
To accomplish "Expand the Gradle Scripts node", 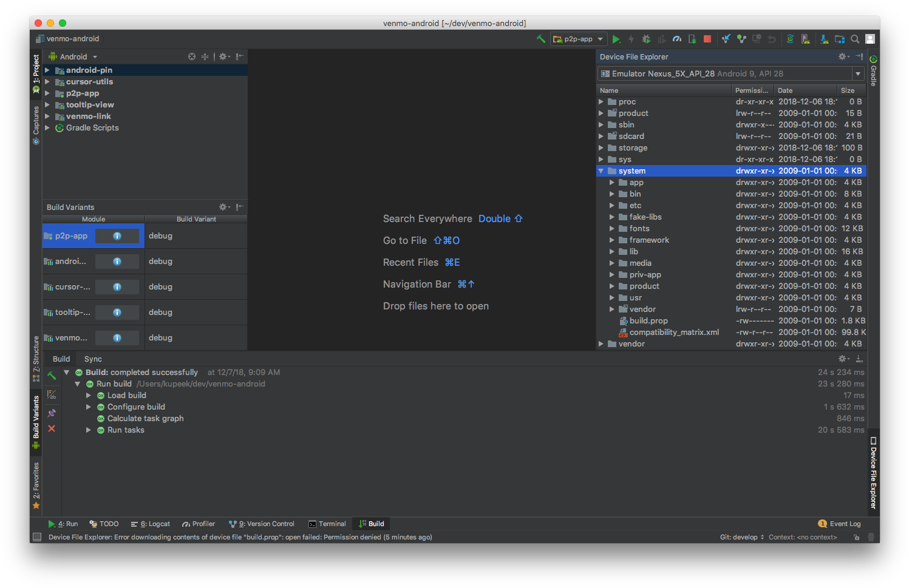I will pos(47,128).
